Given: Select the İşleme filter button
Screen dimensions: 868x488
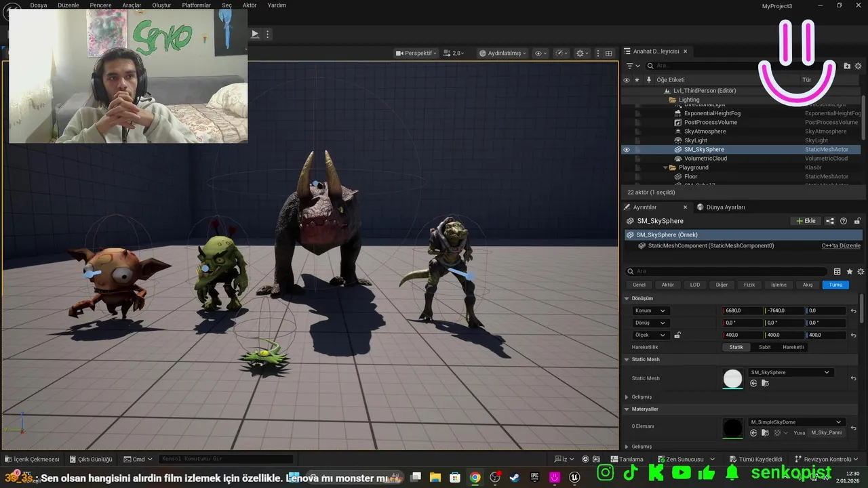Looking at the screenshot, I should [x=778, y=285].
